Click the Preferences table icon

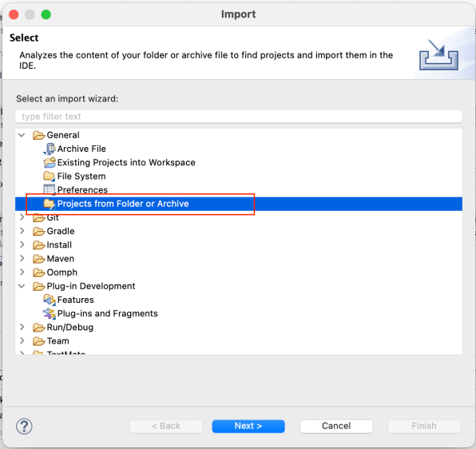point(50,189)
